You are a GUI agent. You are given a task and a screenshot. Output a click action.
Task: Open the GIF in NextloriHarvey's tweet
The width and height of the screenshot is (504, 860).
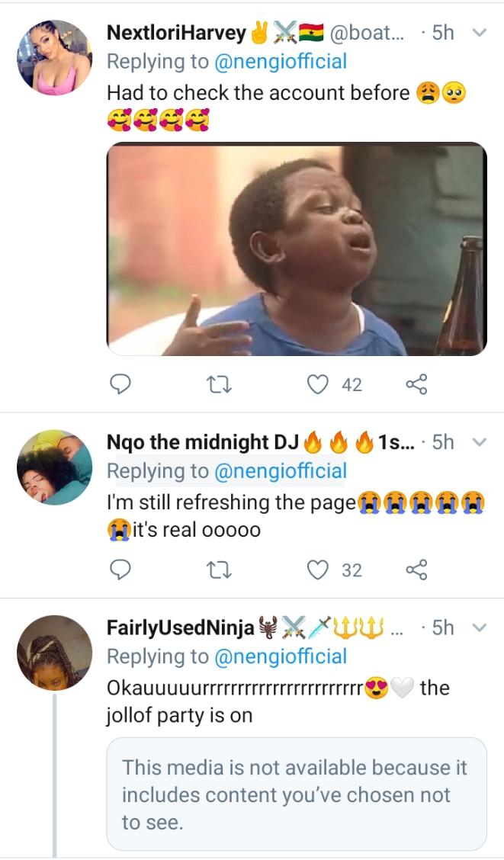click(x=296, y=249)
